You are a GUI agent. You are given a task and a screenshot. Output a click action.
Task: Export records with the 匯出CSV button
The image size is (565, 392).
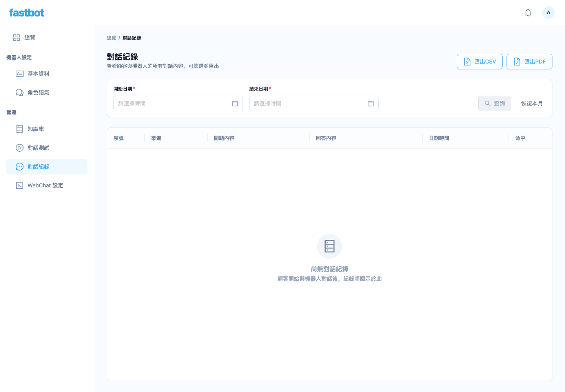click(479, 62)
